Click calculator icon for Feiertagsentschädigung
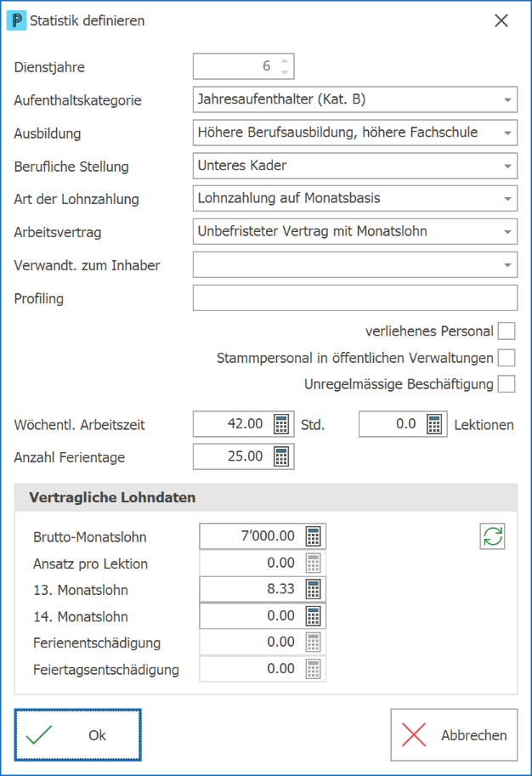This screenshot has width=532, height=776. click(314, 669)
